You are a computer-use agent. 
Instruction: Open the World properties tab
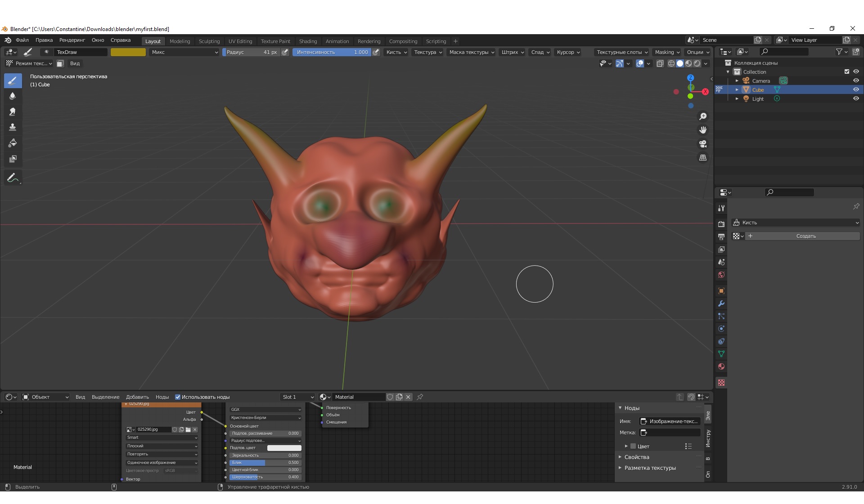pos(721,275)
